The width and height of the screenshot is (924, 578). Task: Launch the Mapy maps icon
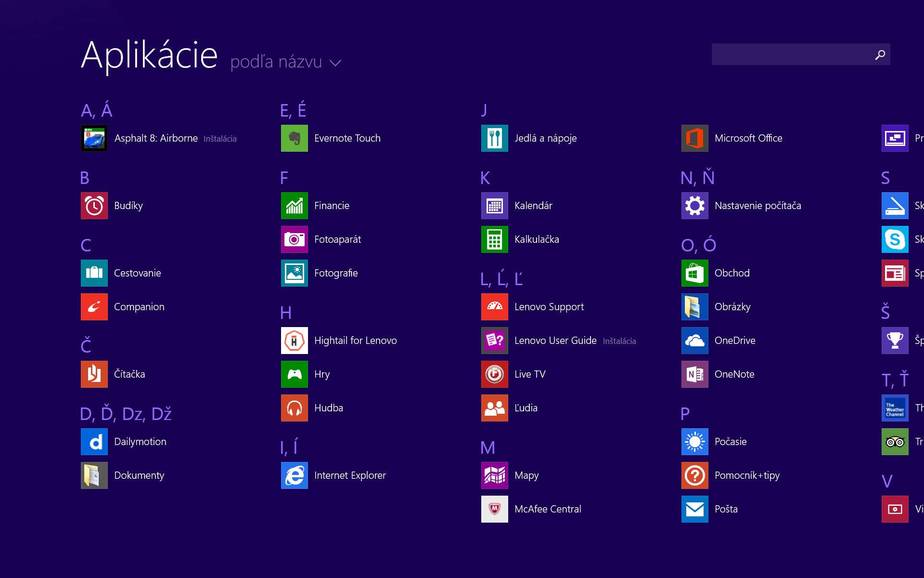pyautogui.click(x=494, y=475)
